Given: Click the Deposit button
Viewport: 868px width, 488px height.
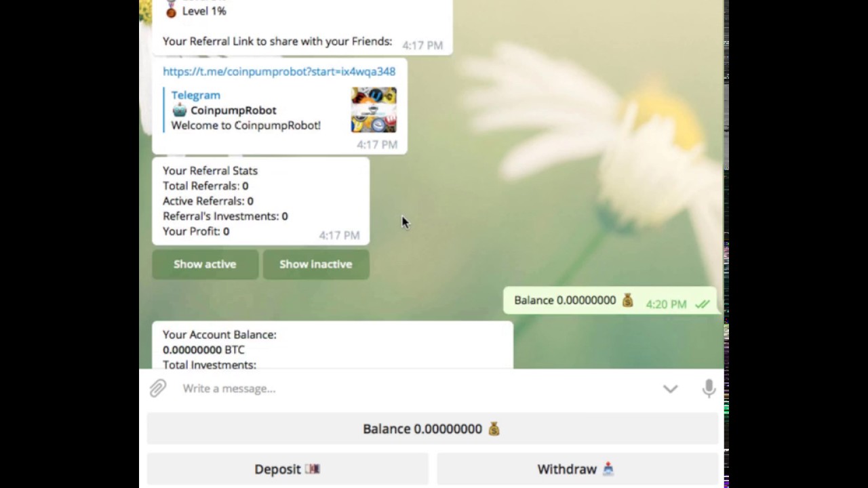Looking at the screenshot, I should coord(288,469).
